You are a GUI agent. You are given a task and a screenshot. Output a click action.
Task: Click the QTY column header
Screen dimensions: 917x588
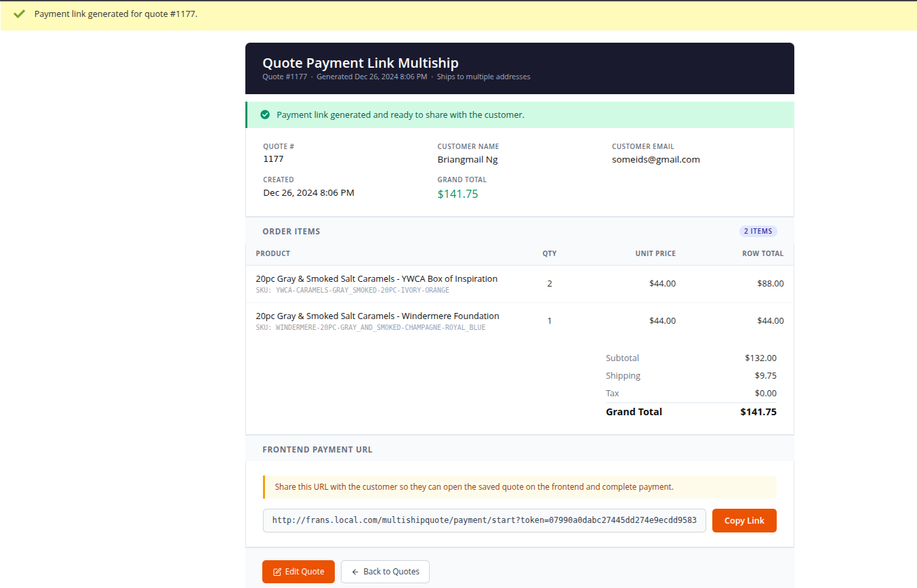tap(550, 253)
